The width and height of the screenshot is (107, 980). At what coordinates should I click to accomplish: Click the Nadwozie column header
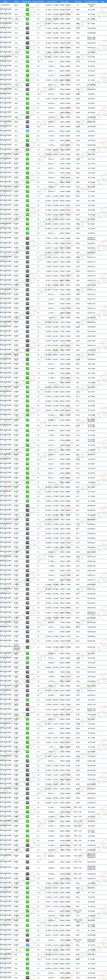[78, 2]
